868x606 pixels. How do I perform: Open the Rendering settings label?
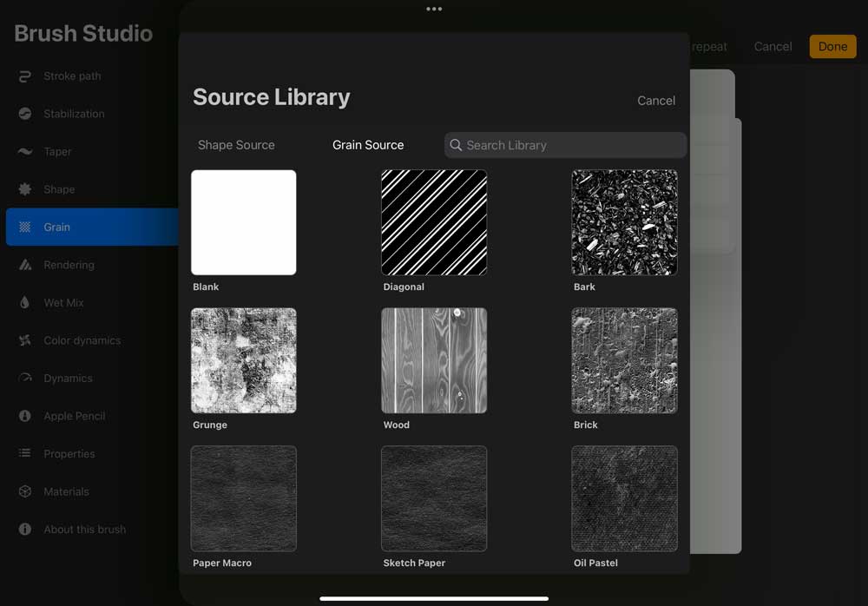[69, 265]
